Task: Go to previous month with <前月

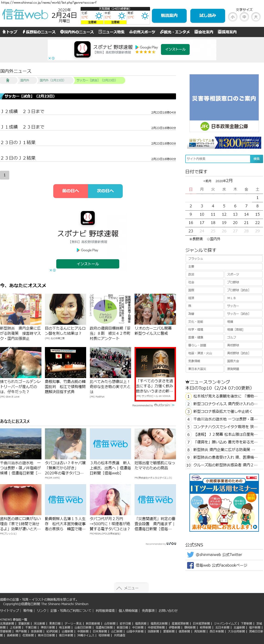Action: (207, 181)
